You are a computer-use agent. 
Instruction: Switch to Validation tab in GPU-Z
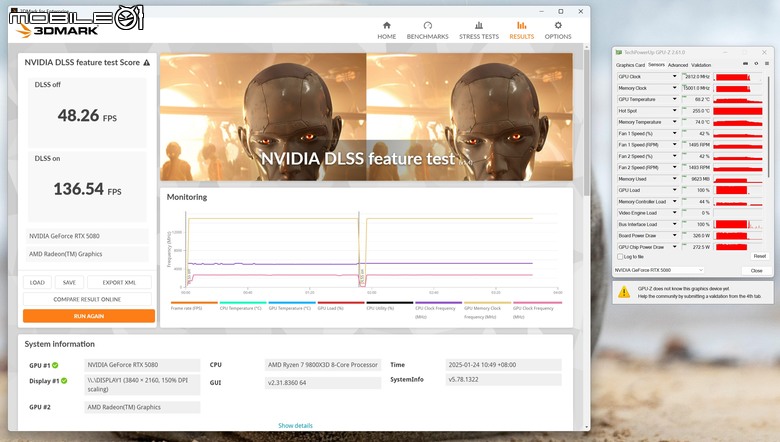point(701,65)
